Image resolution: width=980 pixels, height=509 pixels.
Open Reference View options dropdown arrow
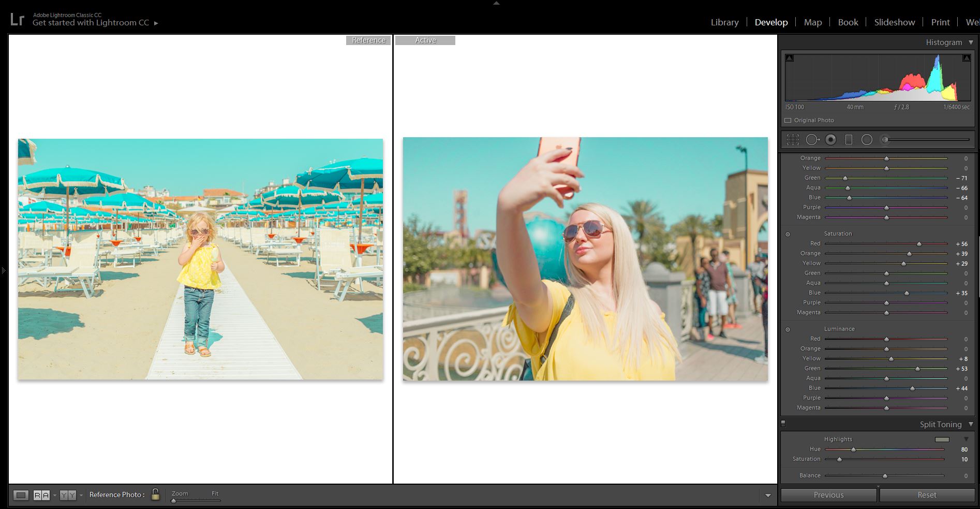(55, 496)
